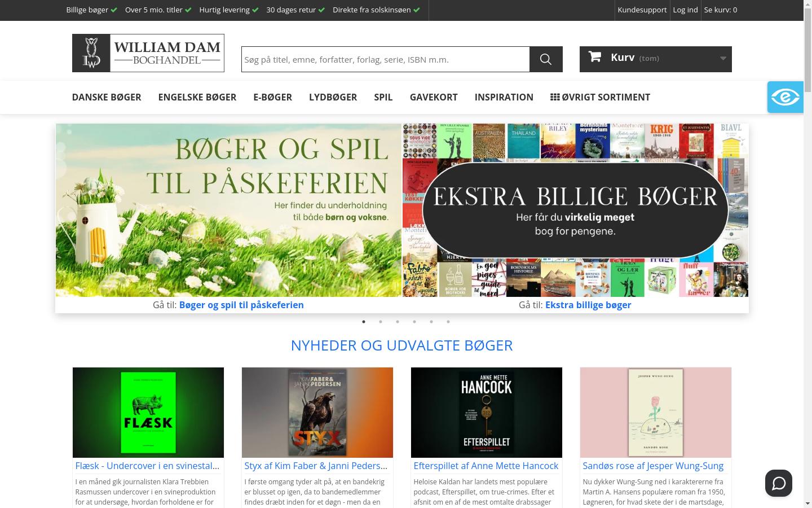Viewport: 812px width, 508px height.
Task: Click the Nyheder og udvalgte bøger heading
Action: coord(402,345)
